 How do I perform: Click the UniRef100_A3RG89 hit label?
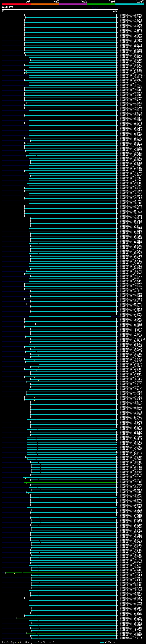pyautogui.click(x=131, y=633)
